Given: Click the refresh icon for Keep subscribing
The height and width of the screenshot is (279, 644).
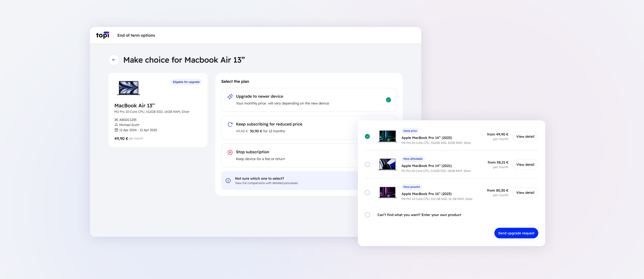Looking at the screenshot, I should click(230, 125).
